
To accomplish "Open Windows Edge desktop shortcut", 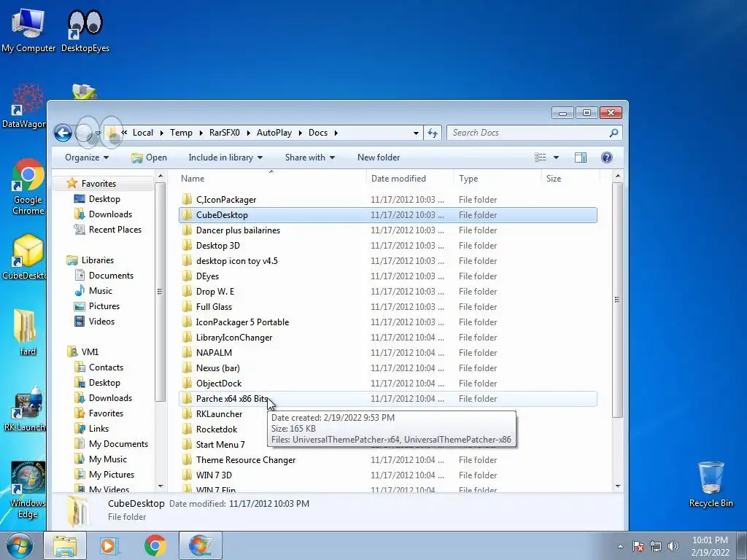I will 28,490.
